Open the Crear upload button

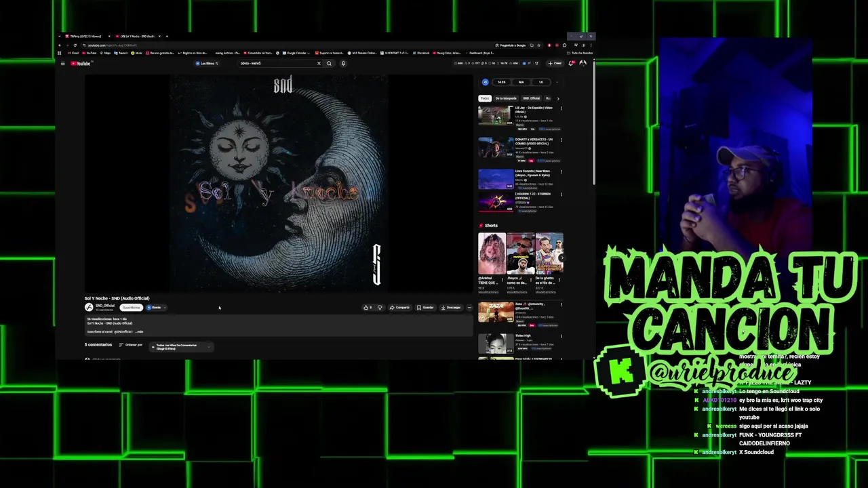[x=556, y=64]
